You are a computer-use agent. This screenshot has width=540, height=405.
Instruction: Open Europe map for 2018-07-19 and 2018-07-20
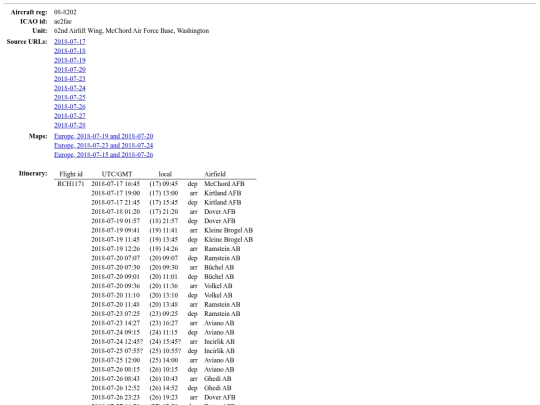click(x=104, y=136)
